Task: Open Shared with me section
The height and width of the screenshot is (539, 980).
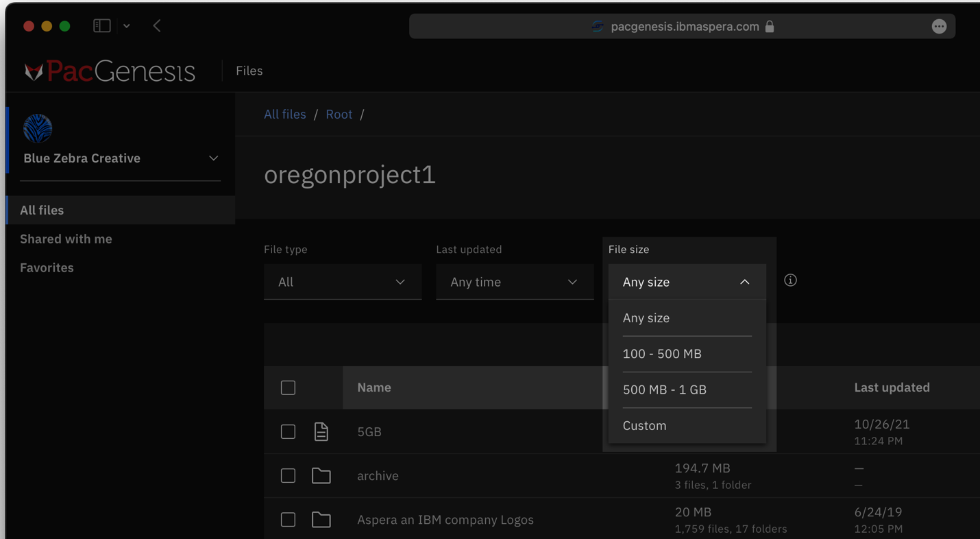Action: coord(66,239)
